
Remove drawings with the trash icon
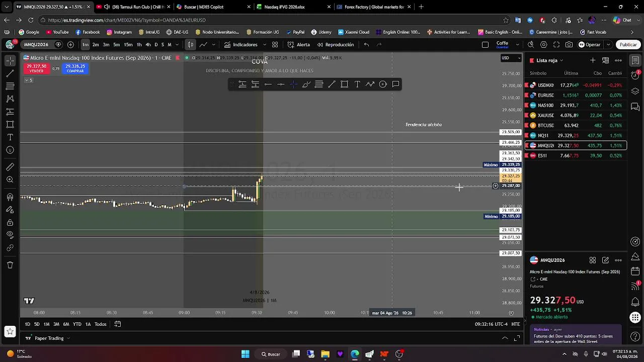tap(10, 265)
